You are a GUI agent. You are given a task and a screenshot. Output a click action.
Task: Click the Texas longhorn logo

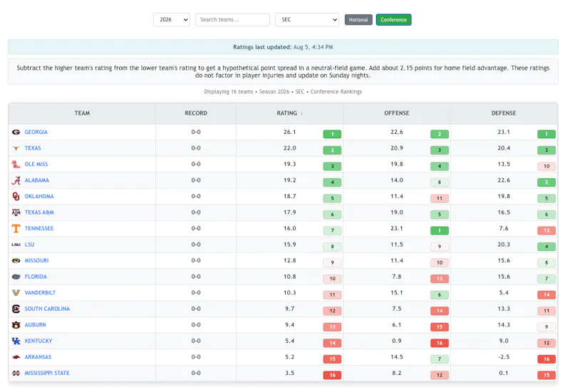tap(16, 148)
